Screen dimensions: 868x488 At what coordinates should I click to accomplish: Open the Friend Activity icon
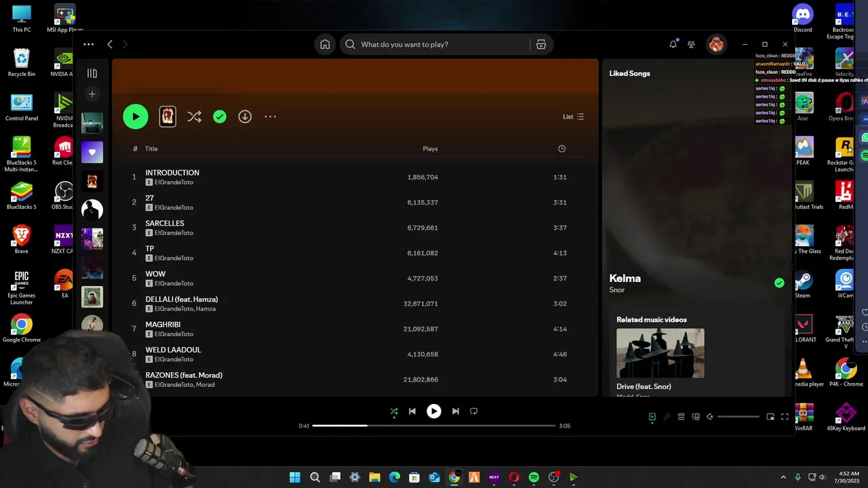[x=691, y=44]
